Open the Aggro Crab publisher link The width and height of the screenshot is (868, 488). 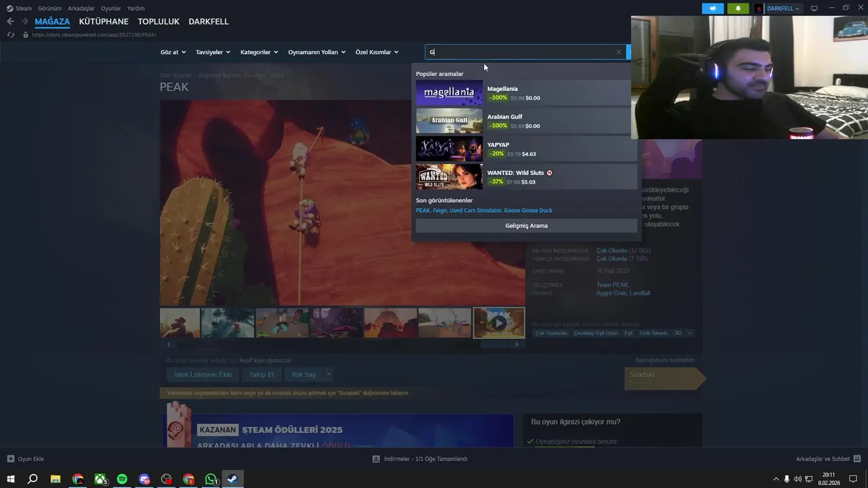pyautogui.click(x=612, y=293)
